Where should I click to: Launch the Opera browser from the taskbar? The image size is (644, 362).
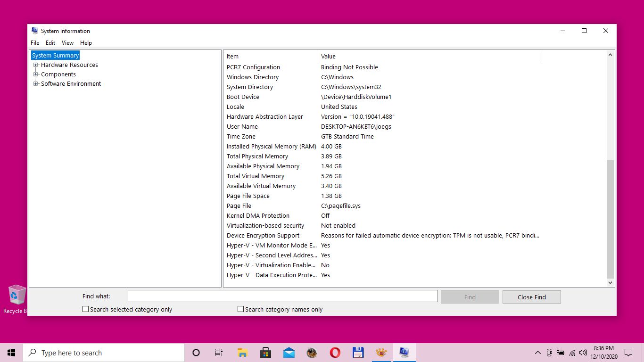(x=335, y=353)
